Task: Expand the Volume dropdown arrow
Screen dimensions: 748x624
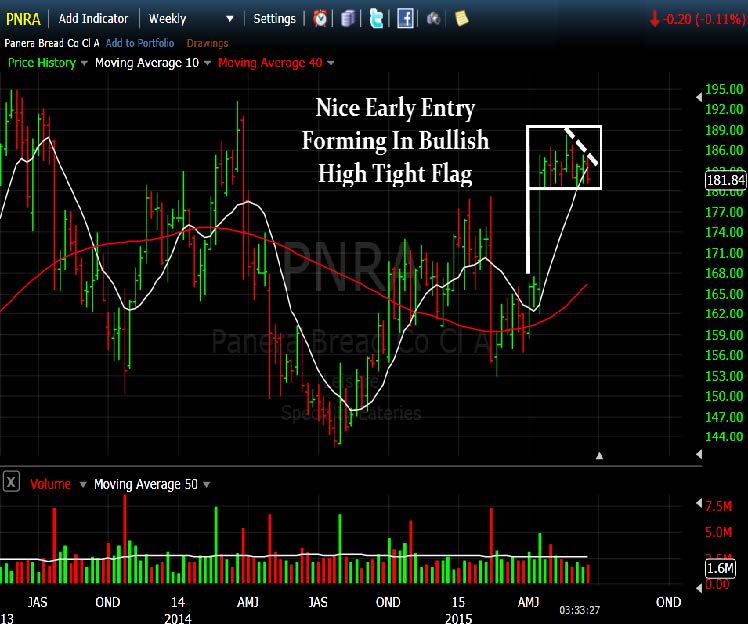Action: tap(83, 485)
